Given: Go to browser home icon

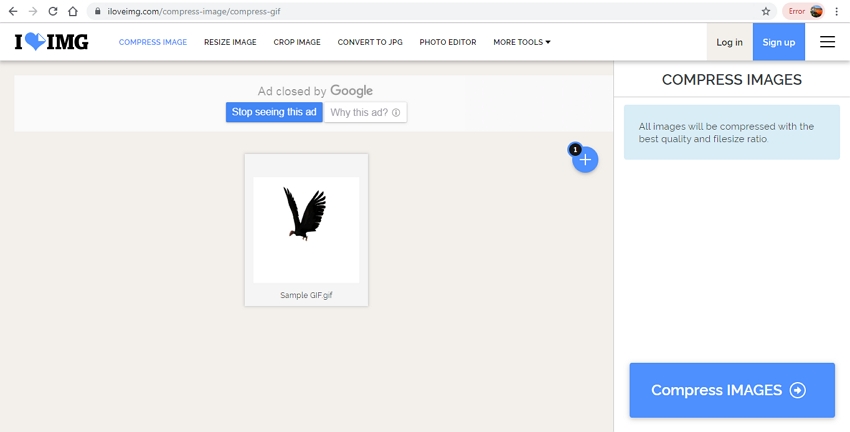Looking at the screenshot, I should point(73,11).
